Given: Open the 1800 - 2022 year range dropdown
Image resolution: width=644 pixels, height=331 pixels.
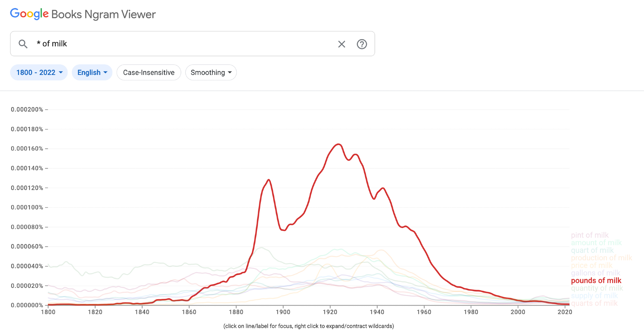Looking at the screenshot, I should (x=39, y=73).
